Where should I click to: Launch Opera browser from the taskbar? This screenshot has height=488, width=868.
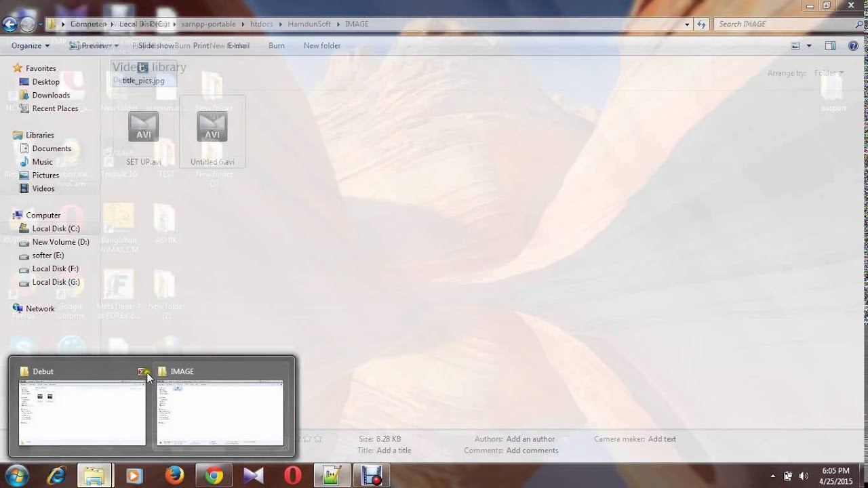pos(293,476)
